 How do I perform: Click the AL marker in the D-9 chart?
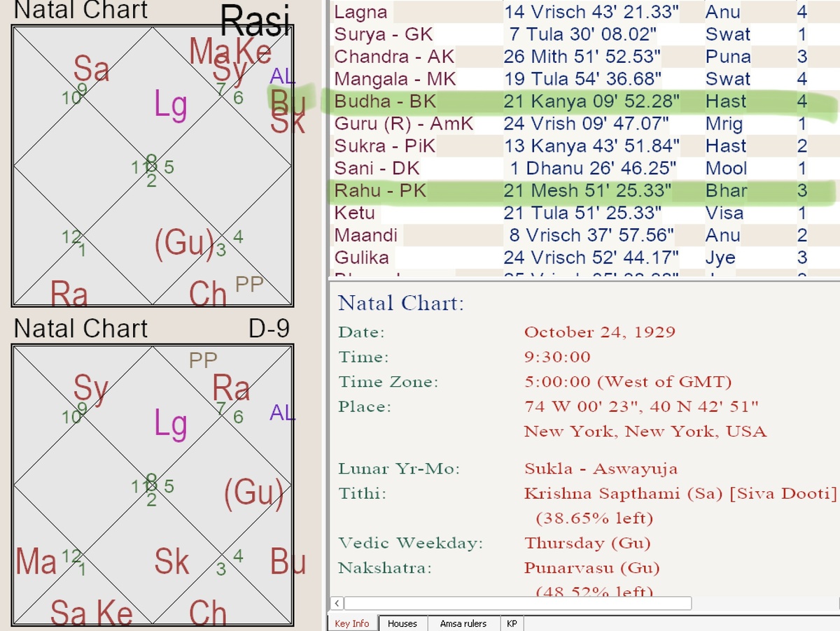[x=283, y=413]
